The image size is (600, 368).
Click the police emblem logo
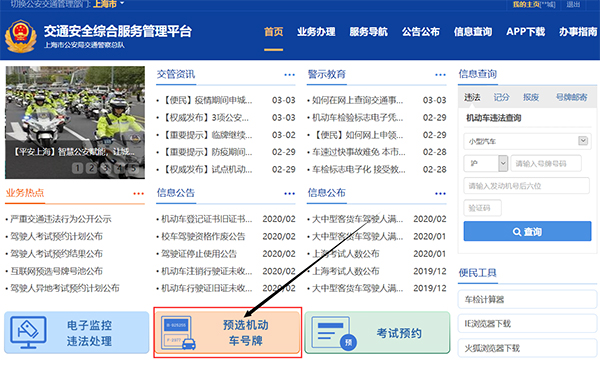(21, 36)
